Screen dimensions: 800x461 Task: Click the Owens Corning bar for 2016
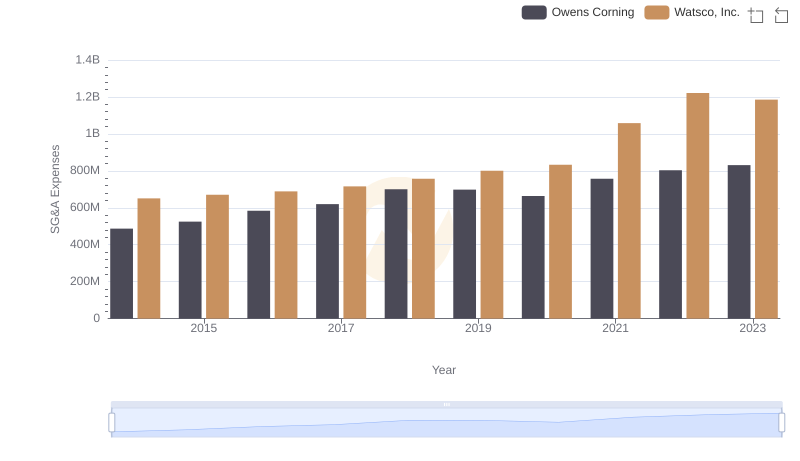pyautogui.click(x=259, y=265)
